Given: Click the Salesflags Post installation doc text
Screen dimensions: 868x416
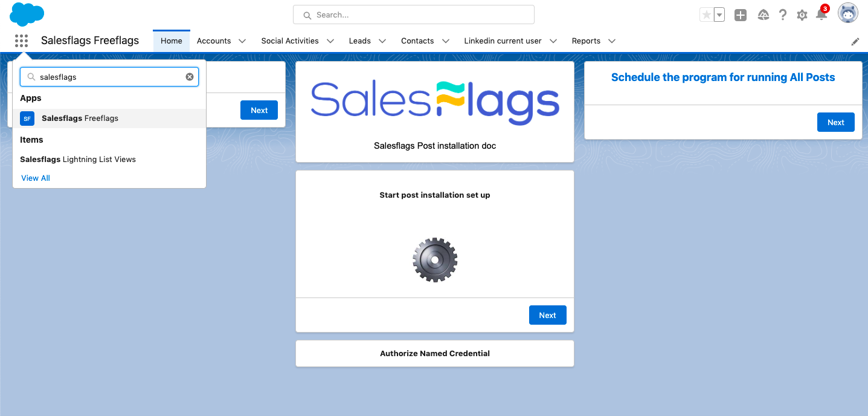Looking at the screenshot, I should click(435, 146).
